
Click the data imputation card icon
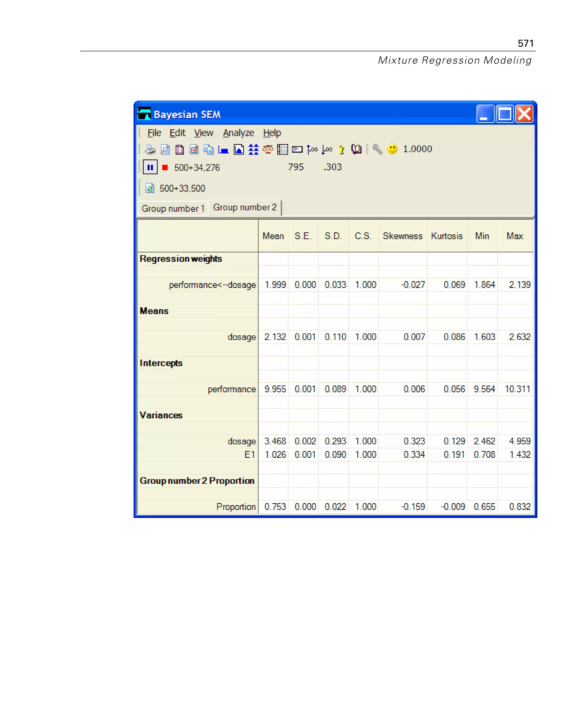tap(297, 149)
